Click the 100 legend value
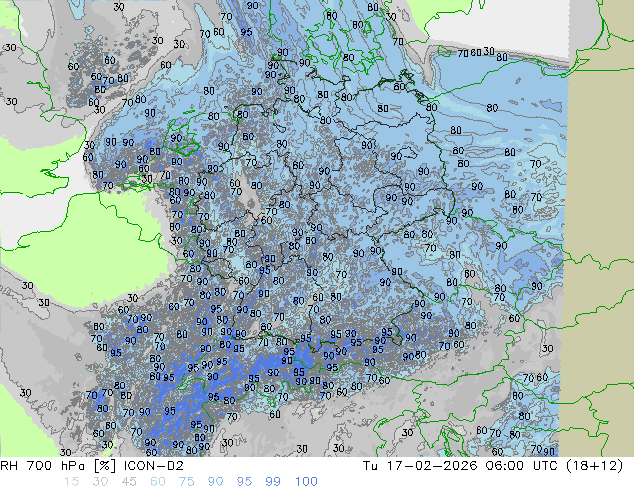Screen dimensions: 634x490 click(x=306, y=482)
